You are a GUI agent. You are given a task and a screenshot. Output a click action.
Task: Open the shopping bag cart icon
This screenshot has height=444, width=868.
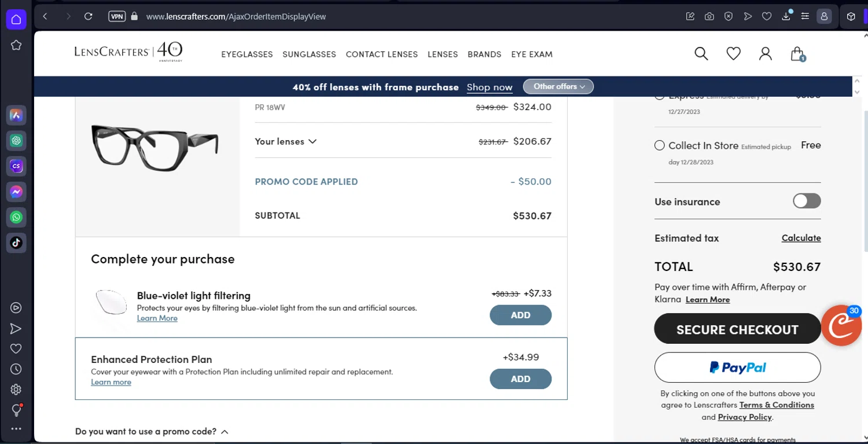pos(798,54)
